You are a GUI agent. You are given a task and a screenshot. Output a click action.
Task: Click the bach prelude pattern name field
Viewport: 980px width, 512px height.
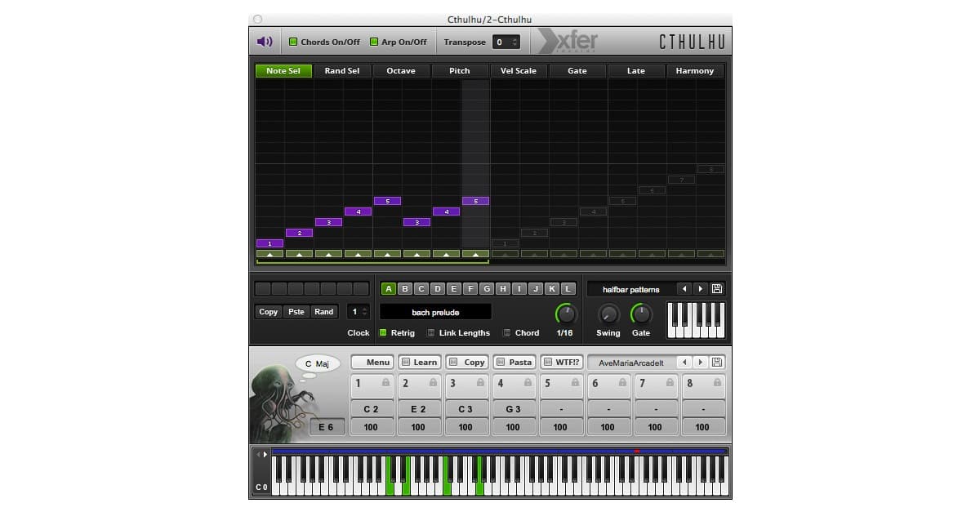click(437, 311)
